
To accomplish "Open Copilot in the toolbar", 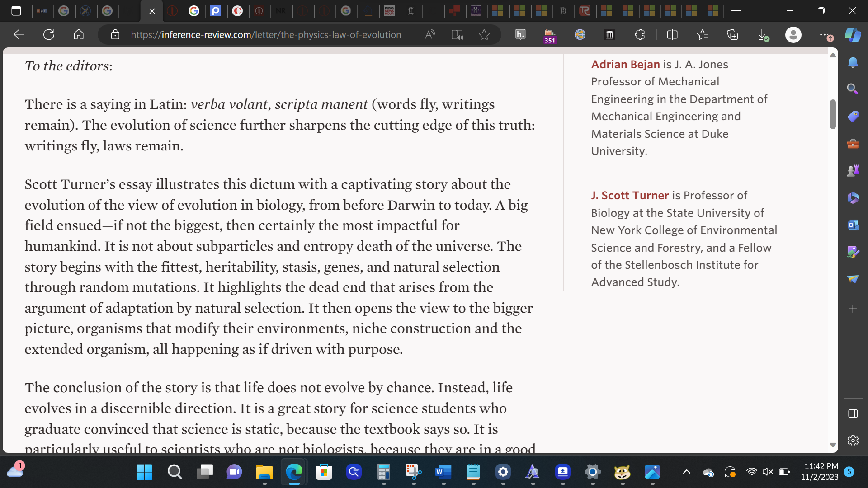I will tap(853, 35).
